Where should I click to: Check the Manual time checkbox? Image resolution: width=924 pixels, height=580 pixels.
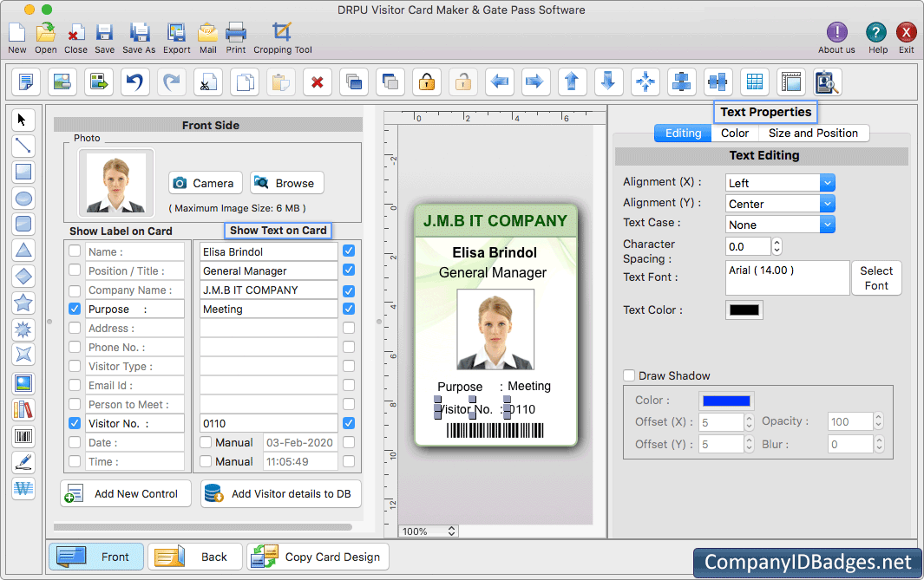pyautogui.click(x=206, y=461)
